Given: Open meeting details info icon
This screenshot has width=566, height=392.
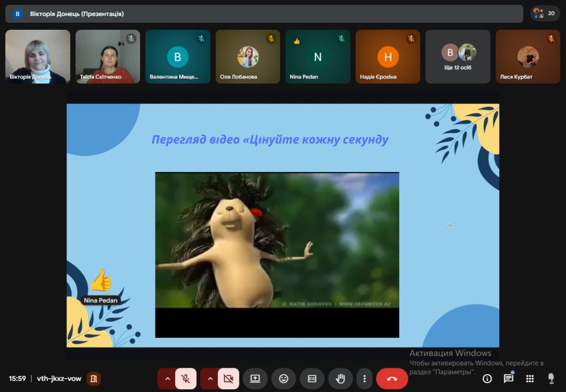Looking at the screenshot, I should (x=487, y=379).
